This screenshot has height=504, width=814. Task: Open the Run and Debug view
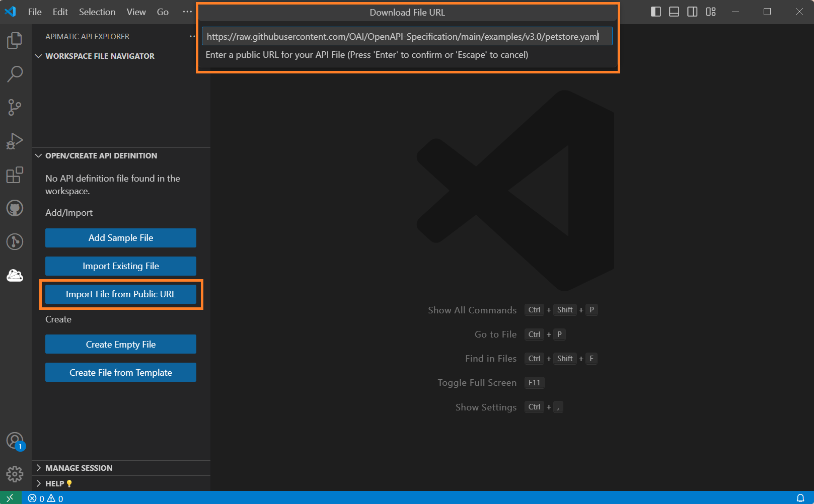coord(15,141)
